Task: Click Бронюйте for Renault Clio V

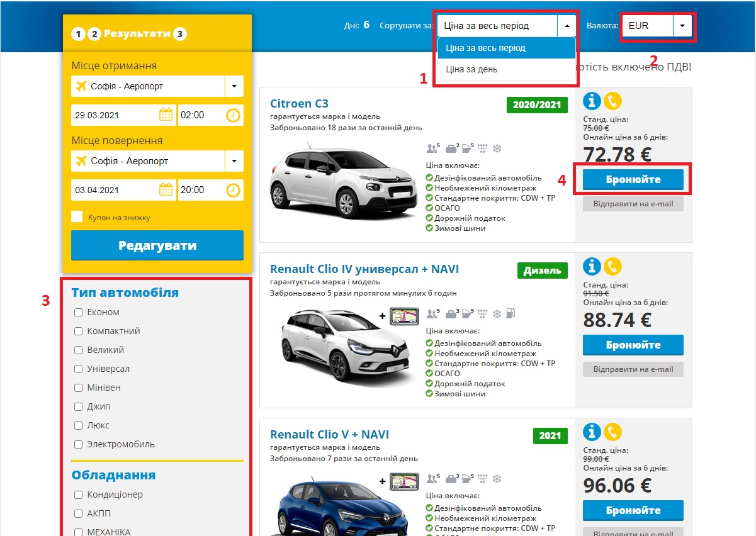Action: (633, 510)
